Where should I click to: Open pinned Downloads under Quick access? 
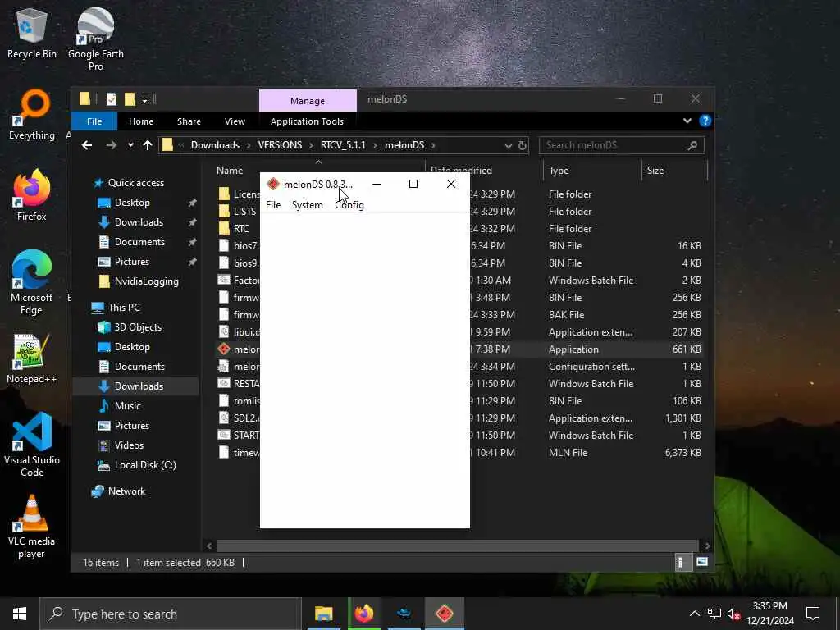(139, 222)
